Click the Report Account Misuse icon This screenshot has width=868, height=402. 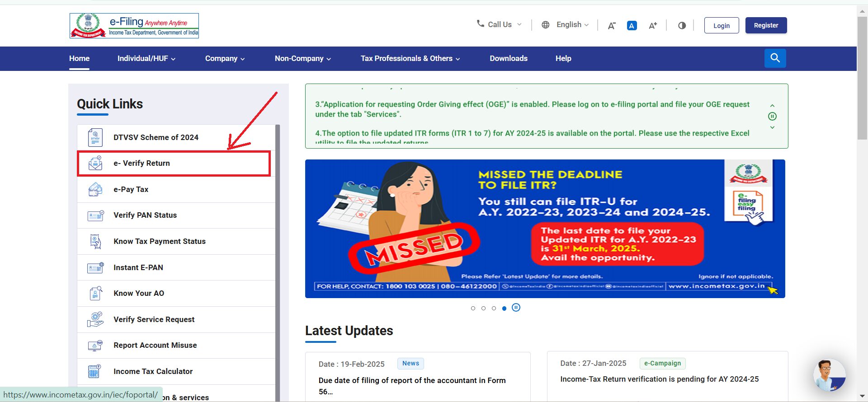95,346
